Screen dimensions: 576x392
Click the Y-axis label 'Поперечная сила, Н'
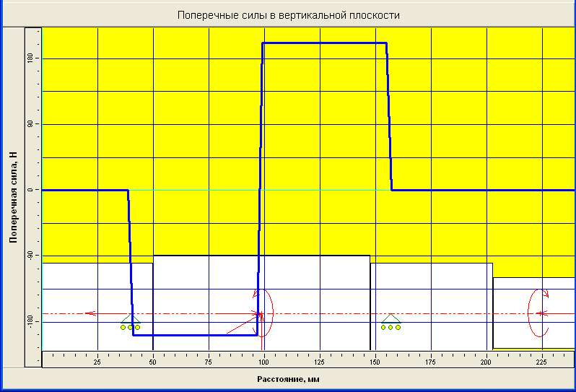pyautogui.click(x=13, y=197)
